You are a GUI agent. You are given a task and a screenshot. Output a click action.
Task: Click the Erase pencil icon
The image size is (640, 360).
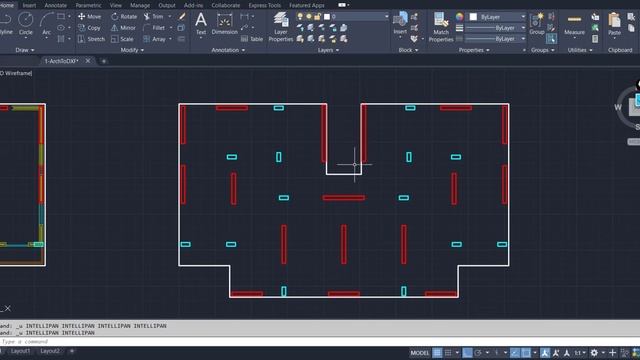click(182, 16)
